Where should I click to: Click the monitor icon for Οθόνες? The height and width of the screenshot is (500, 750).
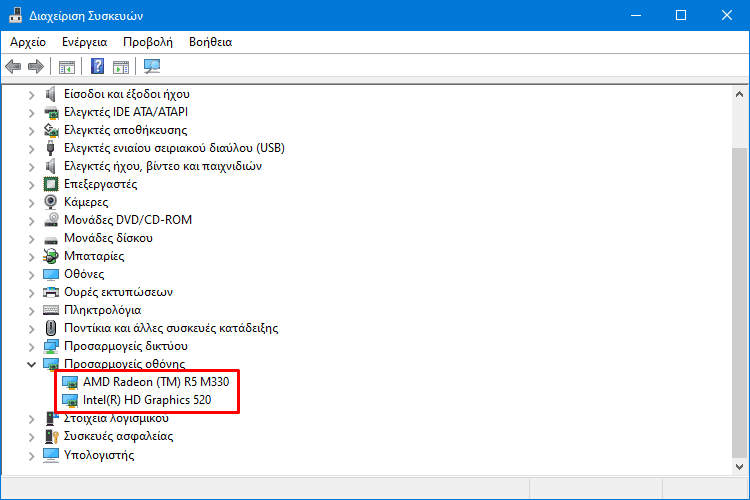pyautogui.click(x=51, y=274)
